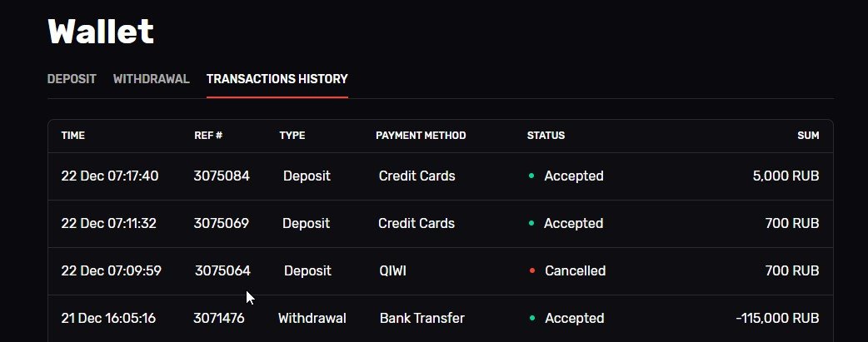The height and width of the screenshot is (342, 868).
Task: Click the Cancelled status text
Action: pos(575,271)
